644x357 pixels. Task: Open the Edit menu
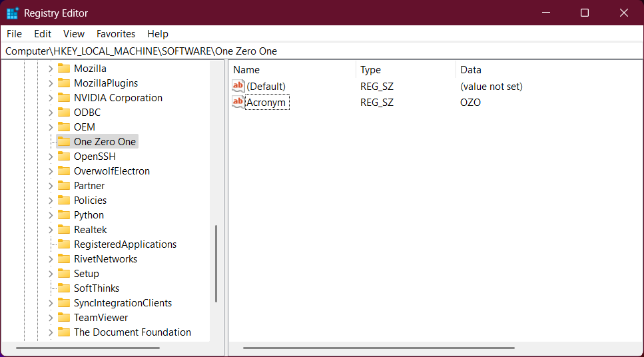(43, 34)
